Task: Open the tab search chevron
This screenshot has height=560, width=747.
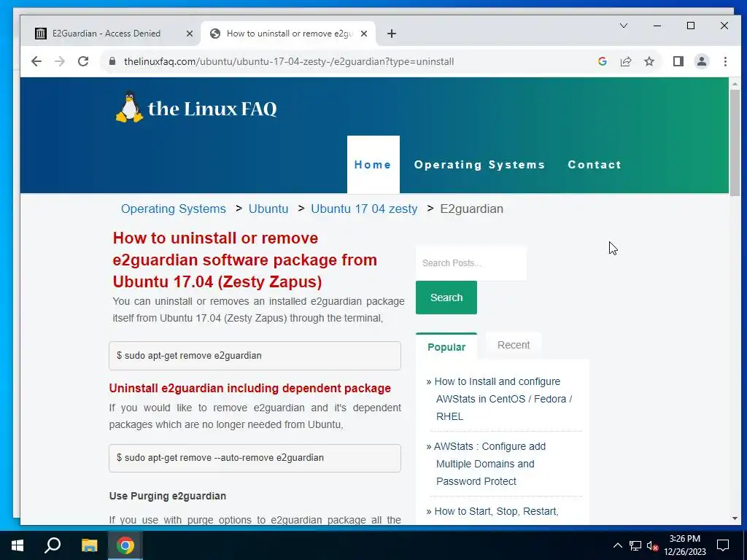Action: pyautogui.click(x=623, y=26)
